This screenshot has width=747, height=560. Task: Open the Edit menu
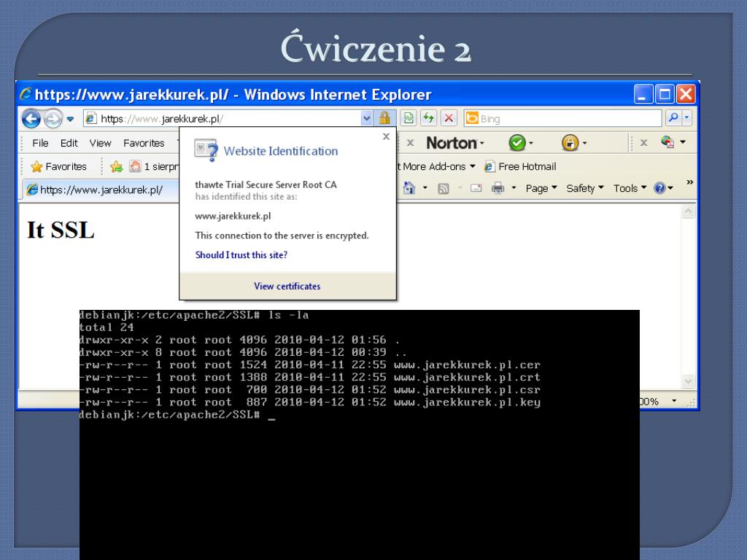69,143
